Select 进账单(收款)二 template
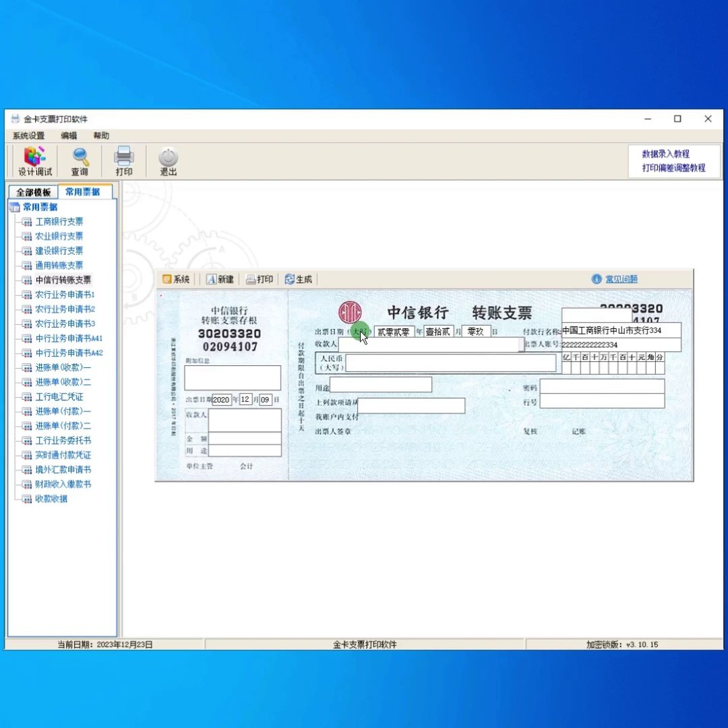Image resolution: width=728 pixels, height=728 pixels. pyautogui.click(x=63, y=382)
